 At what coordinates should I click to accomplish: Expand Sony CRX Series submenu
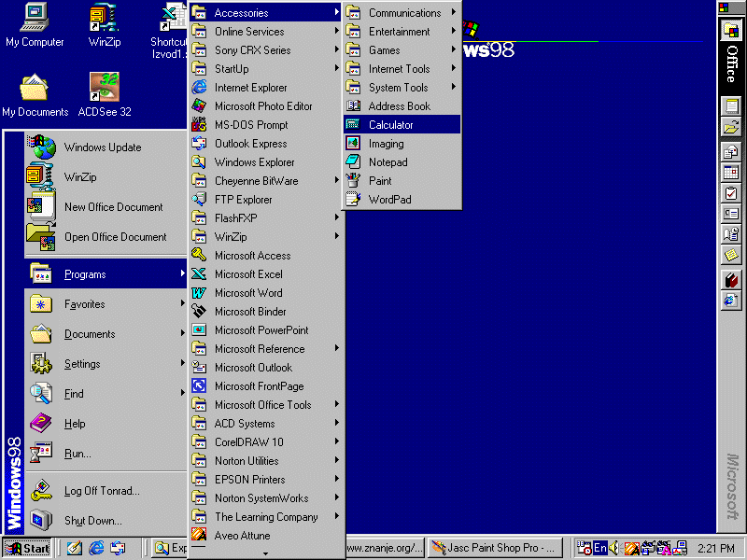pos(266,50)
